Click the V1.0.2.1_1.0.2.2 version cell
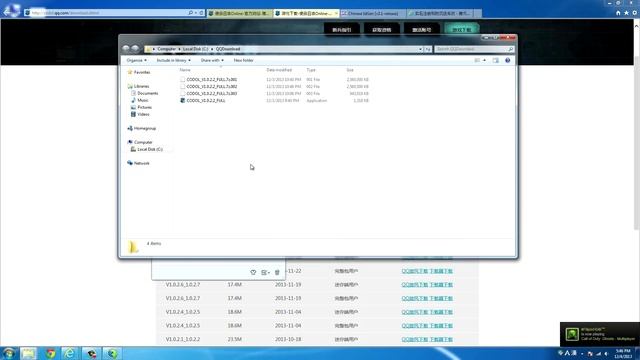The image size is (640, 360). click(x=182, y=340)
